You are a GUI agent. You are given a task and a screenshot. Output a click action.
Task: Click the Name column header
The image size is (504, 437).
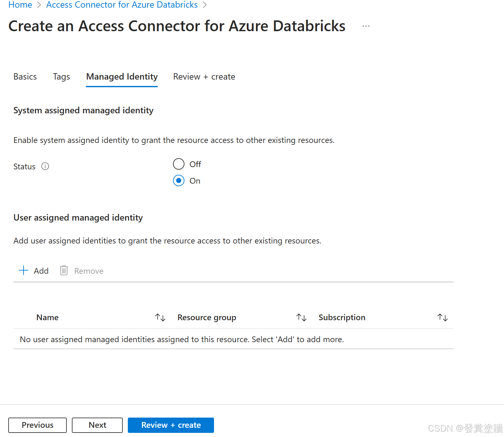click(x=47, y=317)
